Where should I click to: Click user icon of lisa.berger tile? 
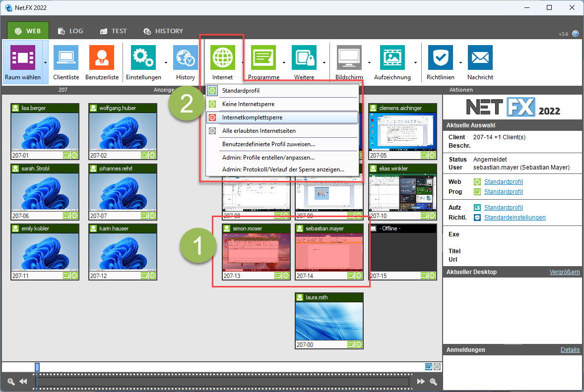point(15,108)
